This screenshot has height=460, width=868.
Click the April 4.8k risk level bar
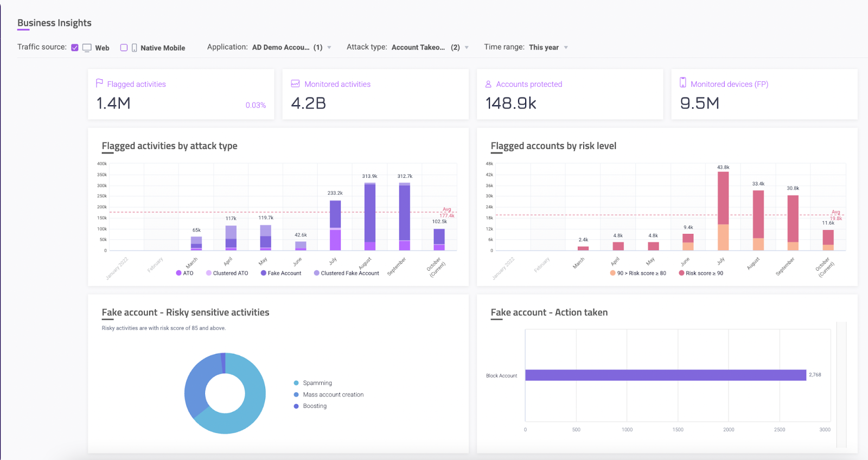pyautogui.click(x=618, y=246)
